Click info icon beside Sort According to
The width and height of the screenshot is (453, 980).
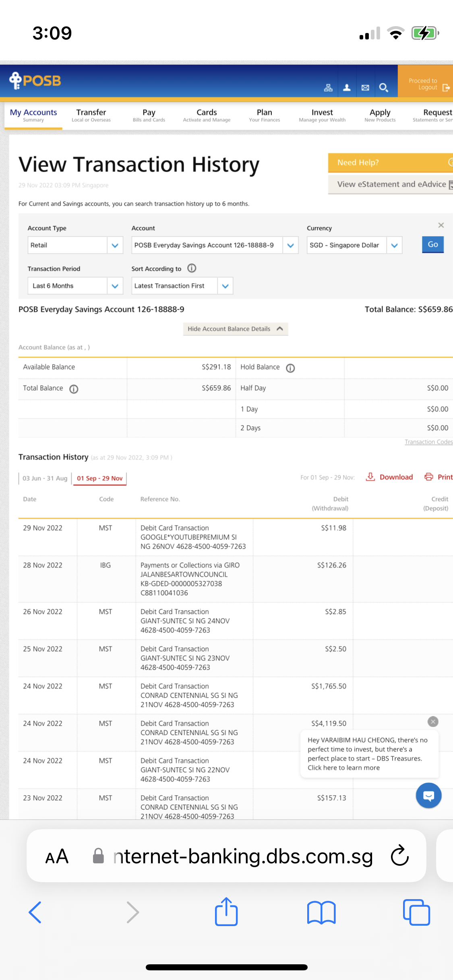pyautogui.click(x=192, y=268)
